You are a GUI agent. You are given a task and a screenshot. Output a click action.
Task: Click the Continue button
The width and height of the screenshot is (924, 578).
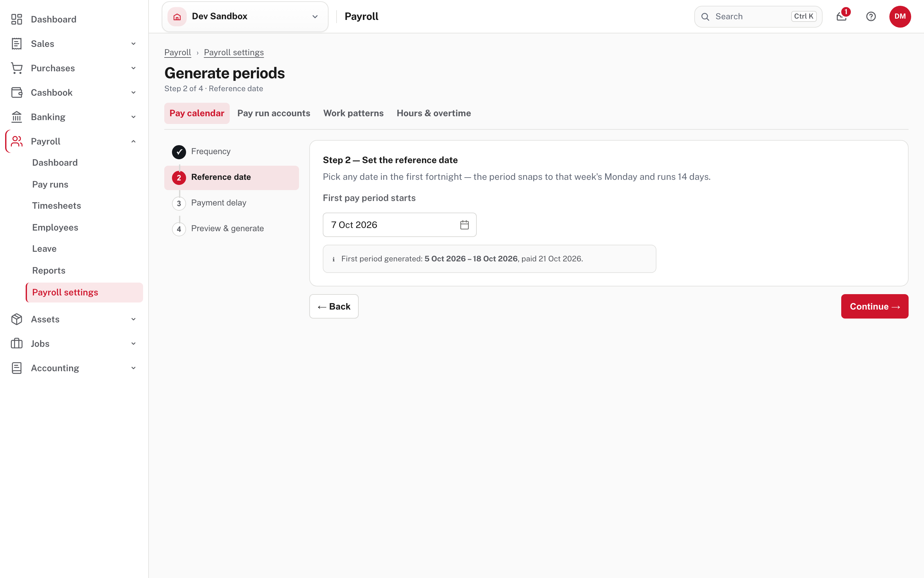874,306
